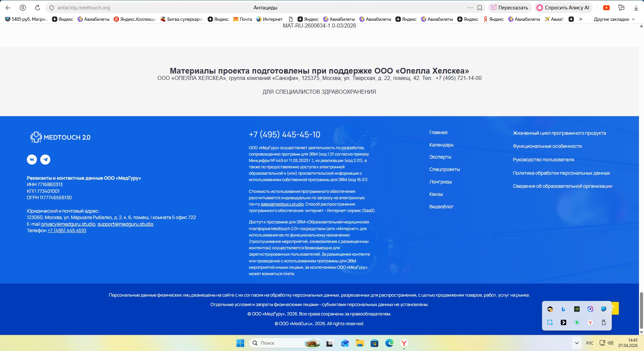
Task: Click the 'Пересказать' button
Action: click(509, 8)
